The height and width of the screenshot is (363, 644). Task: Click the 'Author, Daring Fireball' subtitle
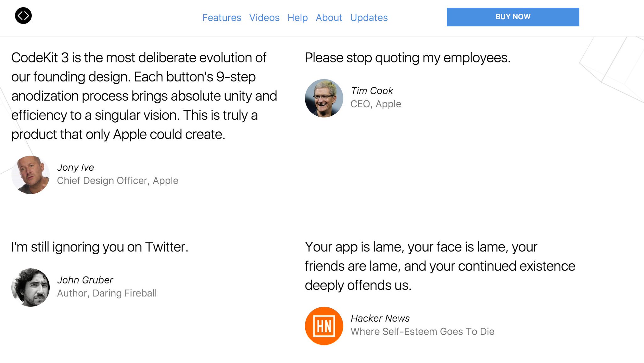pos(107,293)
